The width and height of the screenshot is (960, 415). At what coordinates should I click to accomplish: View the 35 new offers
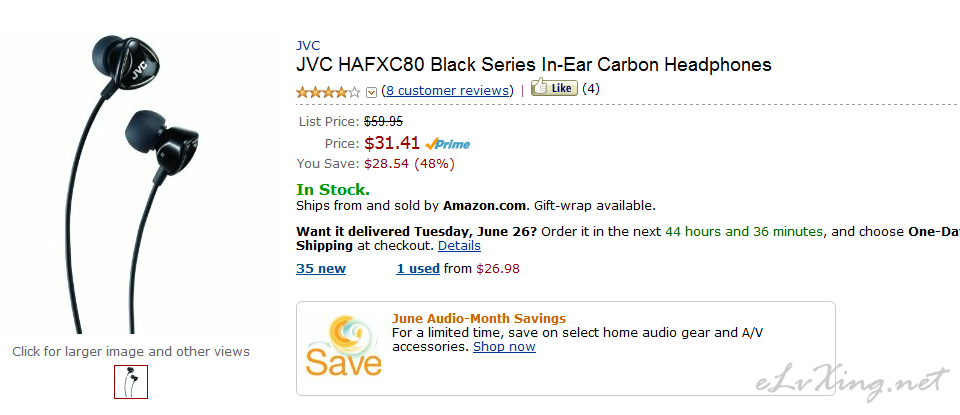321,268
